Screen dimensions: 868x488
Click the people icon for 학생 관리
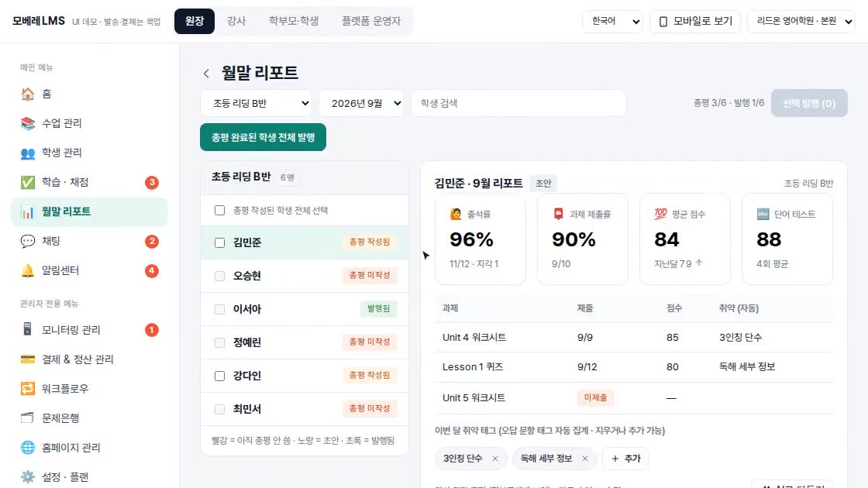[x=27, y=153]
